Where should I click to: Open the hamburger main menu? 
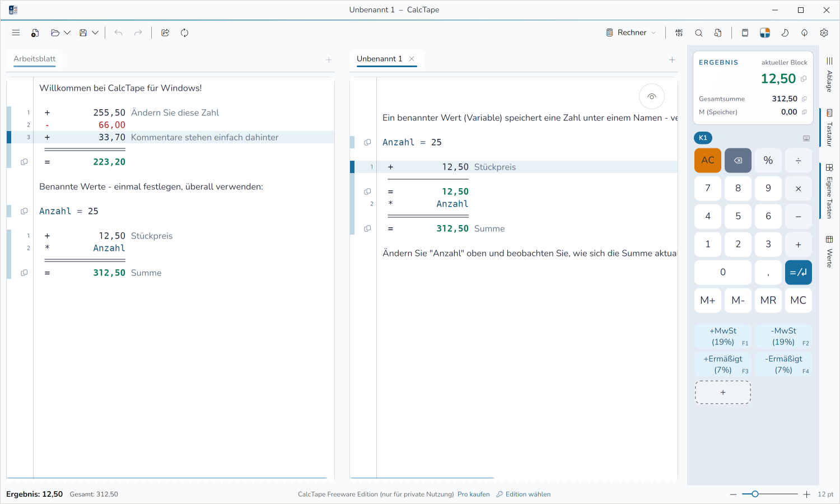pos(16,32)
